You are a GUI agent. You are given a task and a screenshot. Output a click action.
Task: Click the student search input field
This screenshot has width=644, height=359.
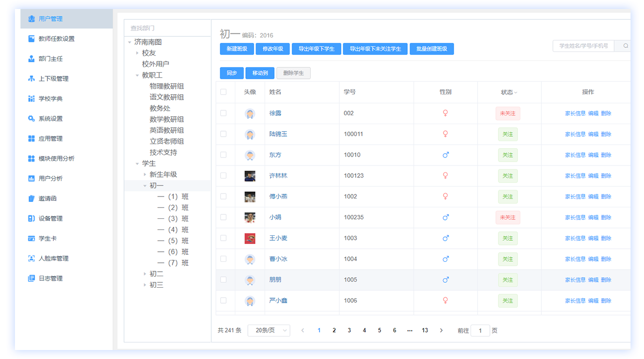(x=583, y=46)
